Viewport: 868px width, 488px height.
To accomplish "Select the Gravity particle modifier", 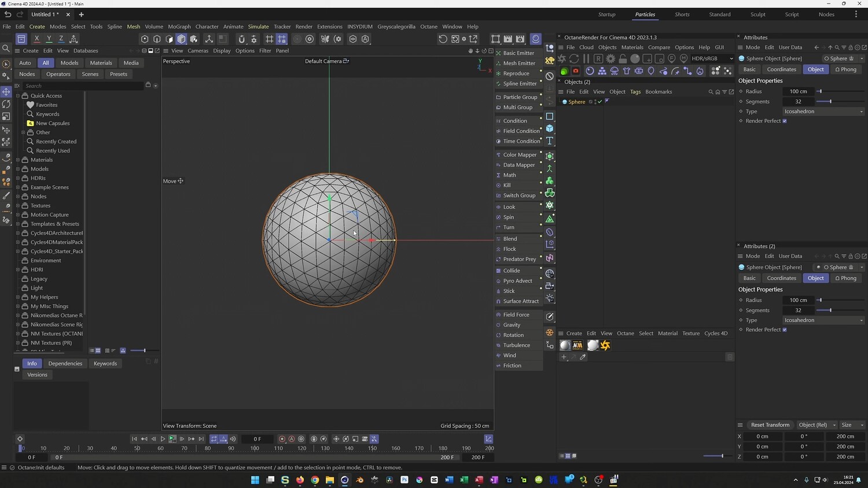I will point(512,325).
